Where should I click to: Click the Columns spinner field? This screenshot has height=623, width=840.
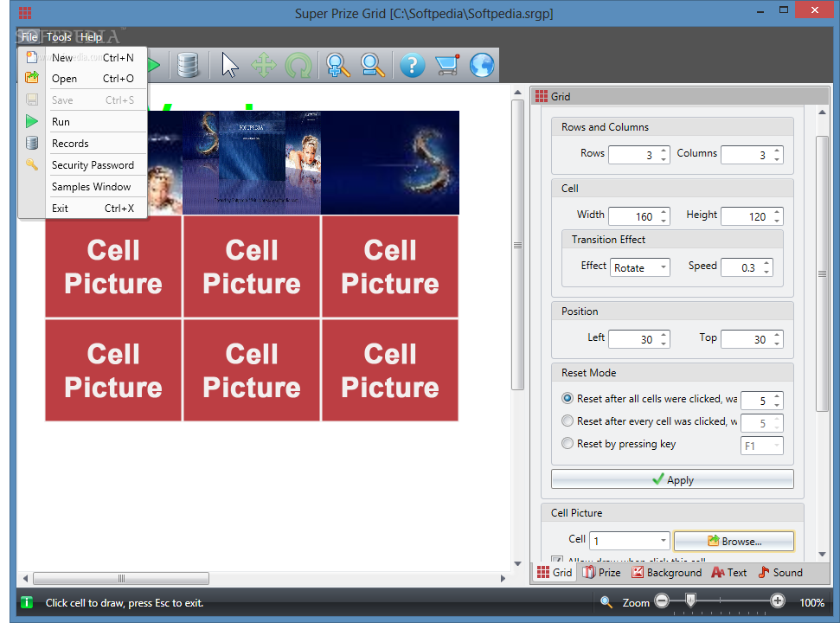tap(752, 155)
